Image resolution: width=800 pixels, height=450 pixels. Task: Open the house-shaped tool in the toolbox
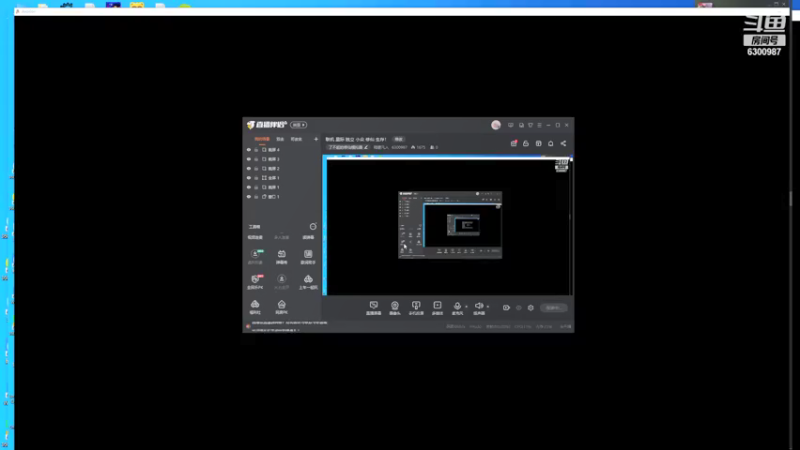pos(282,307)
